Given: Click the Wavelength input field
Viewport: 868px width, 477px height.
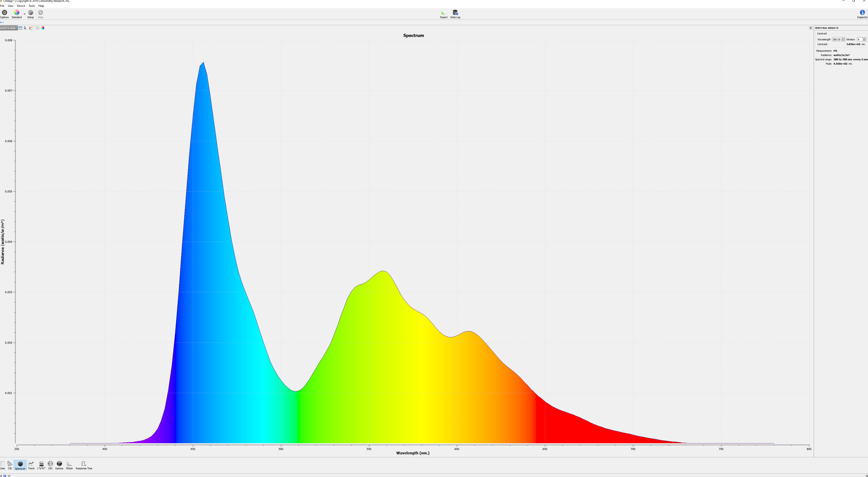Looking at the screenshot, I should point(836,39).
